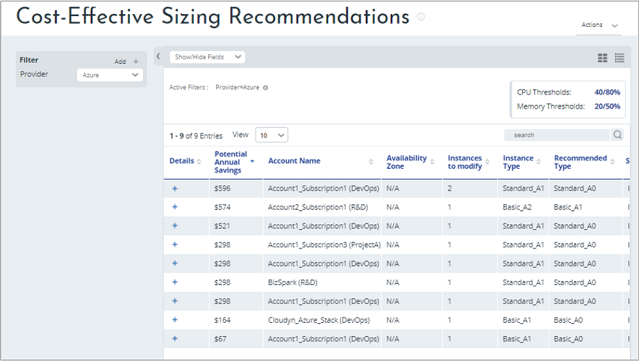Image resolution: width=639 pixels, height=361 pixels.
Task: Open the Provider Azure dropdown
Action: pyautogui.click(x=110, y=75)
